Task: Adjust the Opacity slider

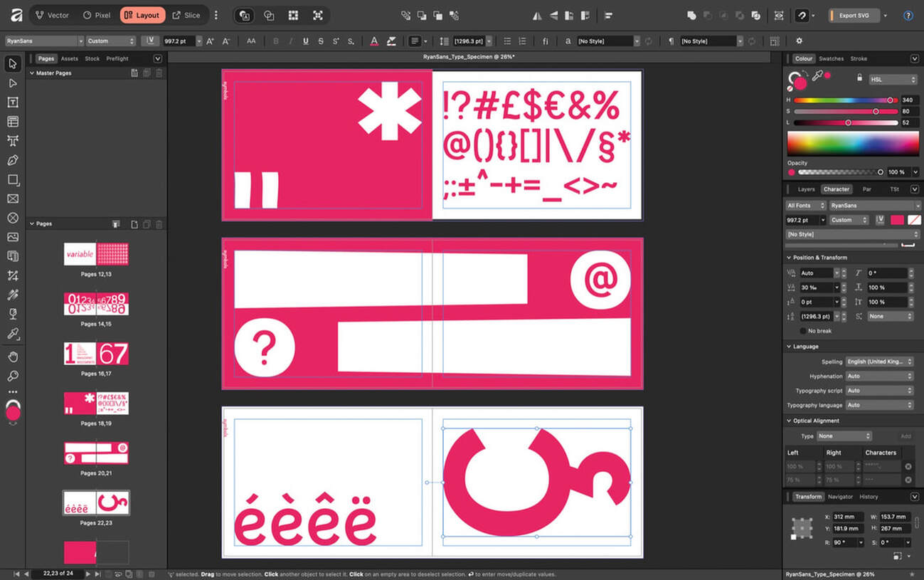Action: tap(841, 172)
